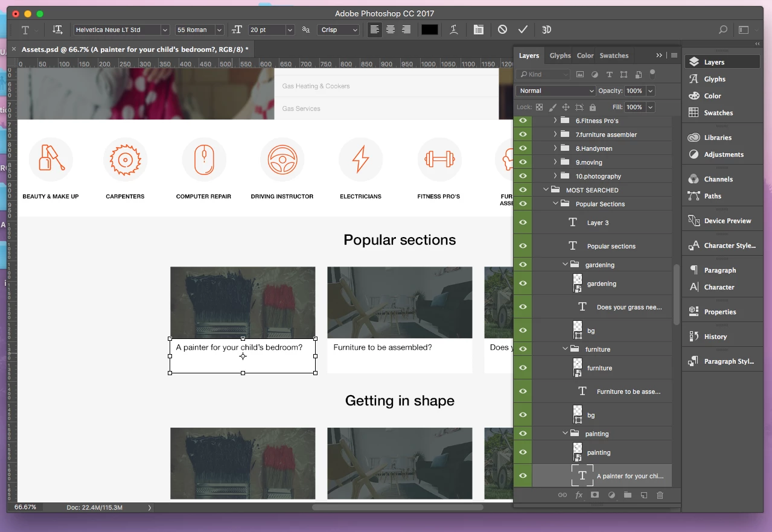
Task: Click the 3D text button
Action: [546, 30]
